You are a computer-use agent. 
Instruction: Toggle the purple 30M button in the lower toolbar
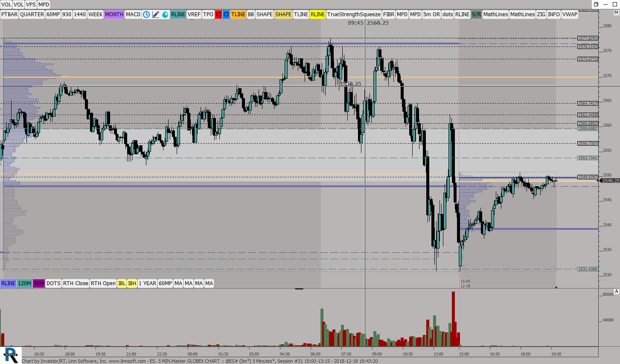pyautogui.click(x=39, y=283)
